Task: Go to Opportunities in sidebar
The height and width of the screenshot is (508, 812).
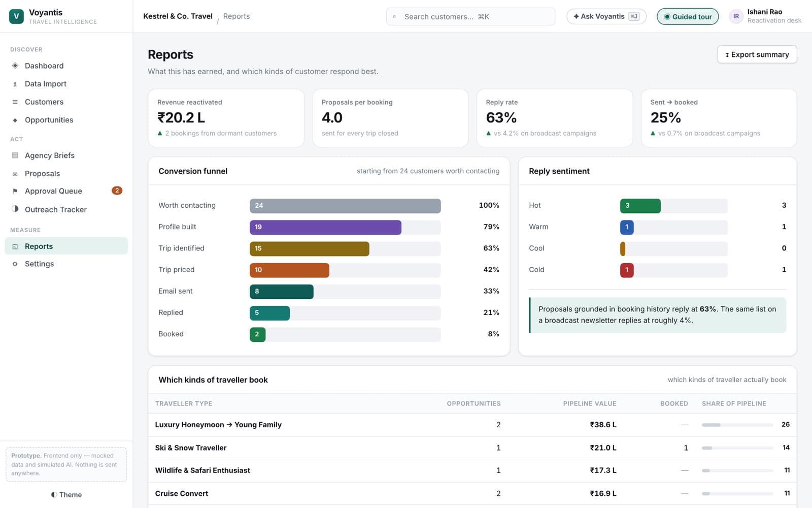Action: pos(66,120)
